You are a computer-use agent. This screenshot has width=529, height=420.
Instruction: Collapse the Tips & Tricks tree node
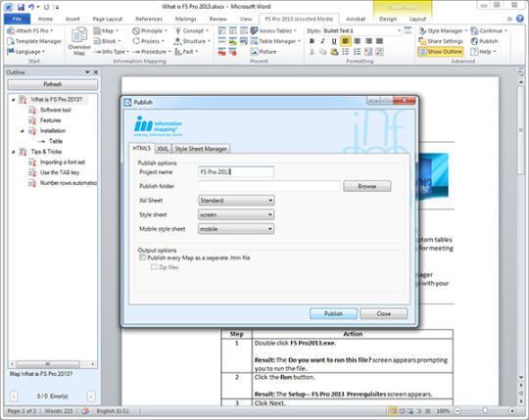point(13,152)
